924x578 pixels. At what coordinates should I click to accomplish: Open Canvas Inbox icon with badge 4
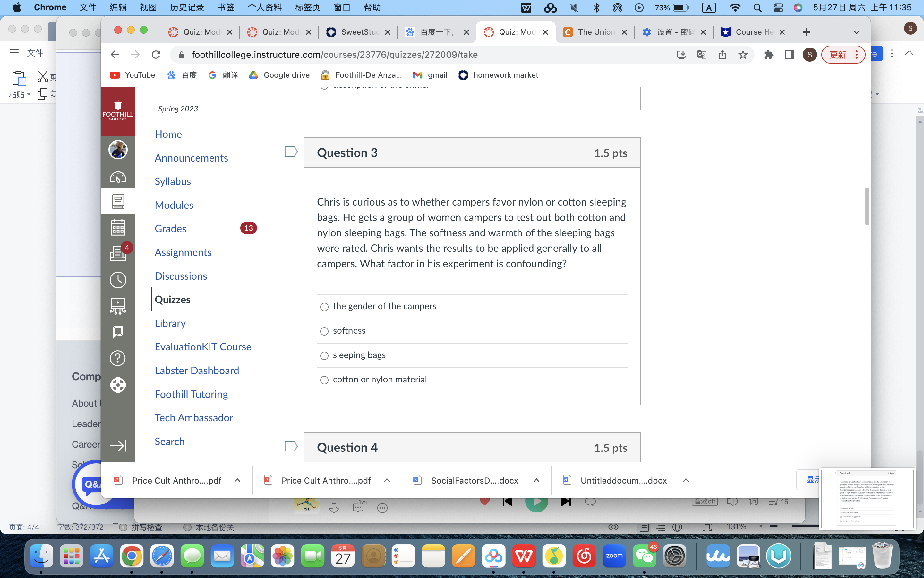(x=118, y=253)
